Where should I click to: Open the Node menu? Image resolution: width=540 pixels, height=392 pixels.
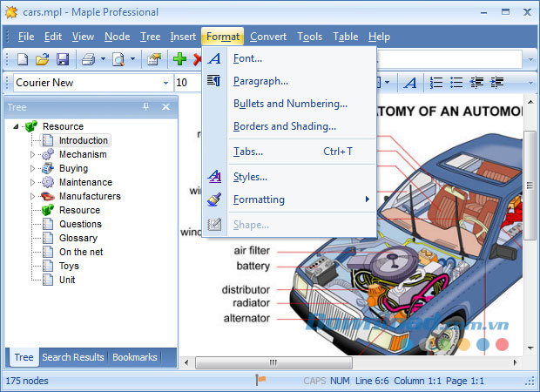pyautogui.click(x=117, y=37)
